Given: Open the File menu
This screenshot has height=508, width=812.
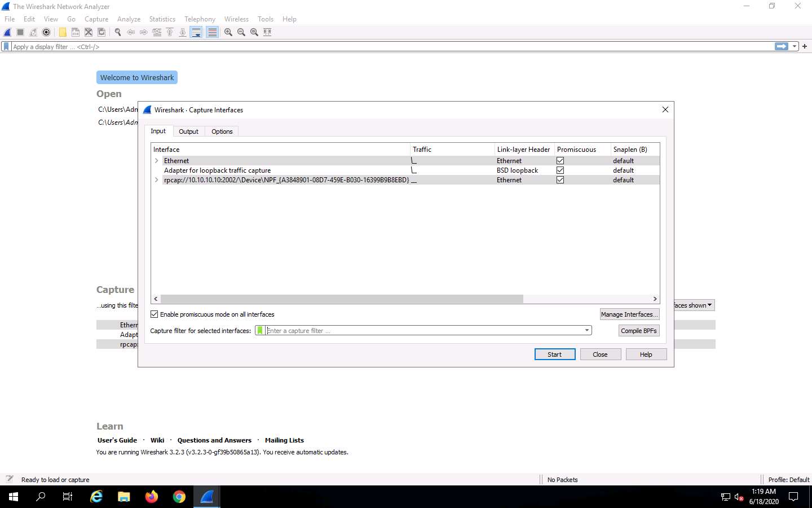Looking at the screenshot, I should (10, 19).
